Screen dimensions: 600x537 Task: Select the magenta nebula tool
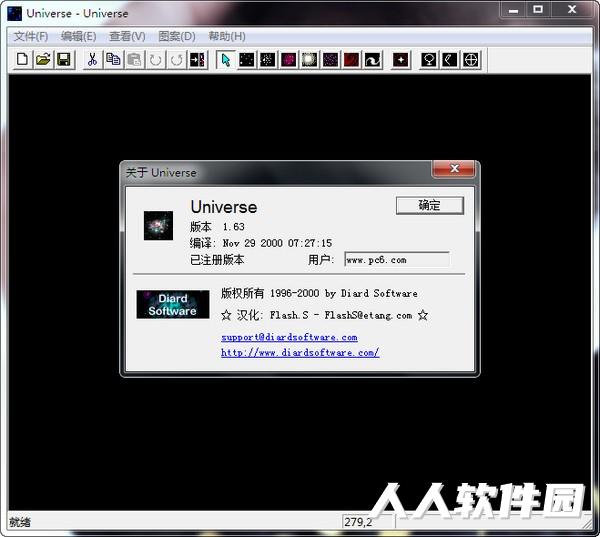coord(289,60)
